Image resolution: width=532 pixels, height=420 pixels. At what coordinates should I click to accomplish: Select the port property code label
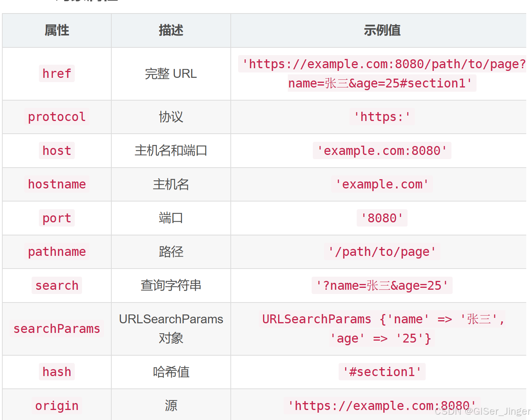(57, 218)
